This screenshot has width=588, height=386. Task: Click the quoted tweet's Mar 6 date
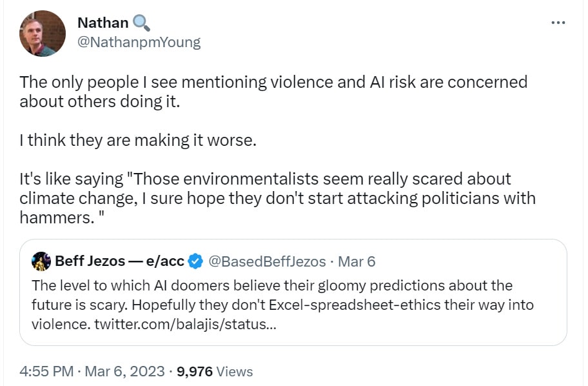click(357, 261)
